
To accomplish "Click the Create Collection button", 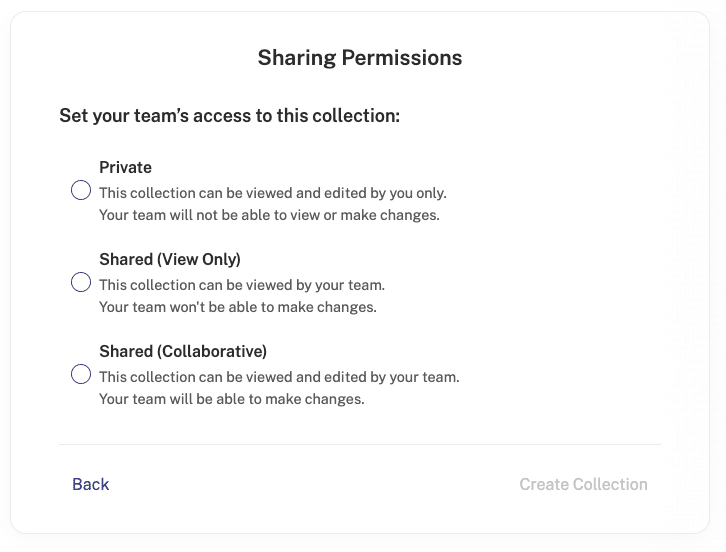I will 583,484.
